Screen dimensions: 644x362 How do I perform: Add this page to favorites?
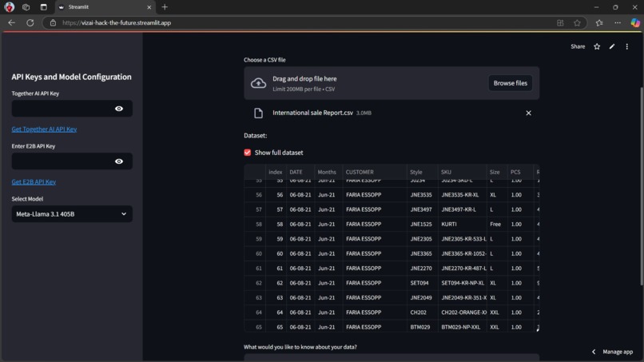(577, 22)
